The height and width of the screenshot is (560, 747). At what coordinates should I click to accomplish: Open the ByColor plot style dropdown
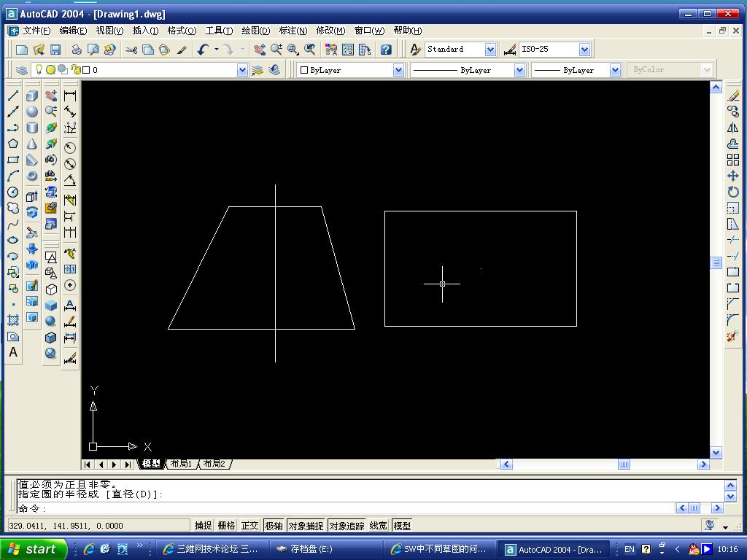707,71
